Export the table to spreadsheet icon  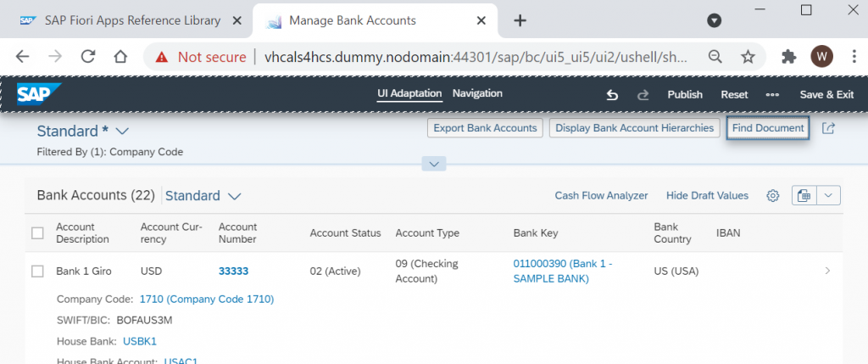(x=804, y=195)
